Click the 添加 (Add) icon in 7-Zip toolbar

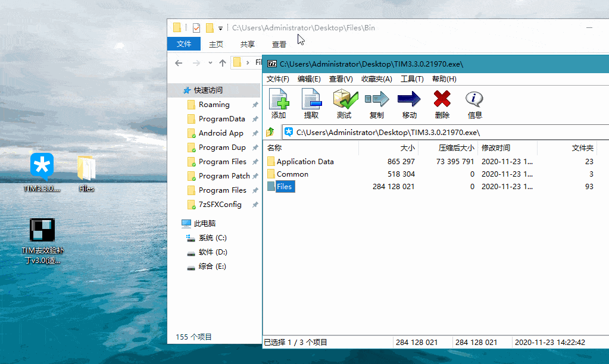(x=279, y=99)
